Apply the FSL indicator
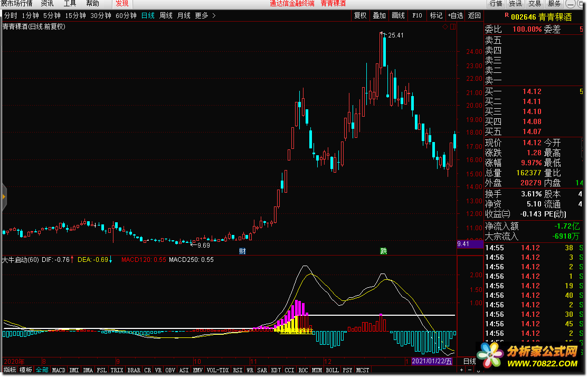 tap(102, 370)
